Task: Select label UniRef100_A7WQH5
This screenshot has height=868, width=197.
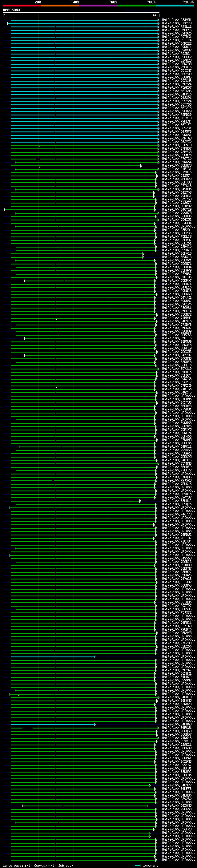Action: 176,440
